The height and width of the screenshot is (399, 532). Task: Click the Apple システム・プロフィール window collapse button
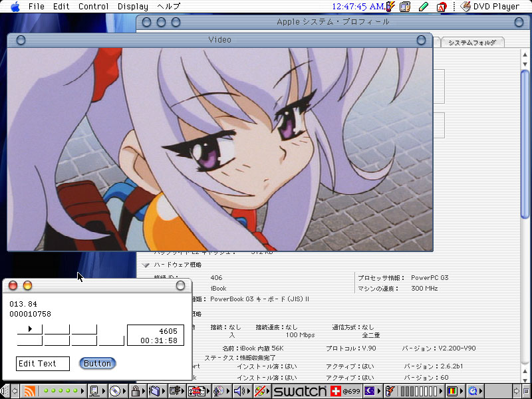coord(519,23)
